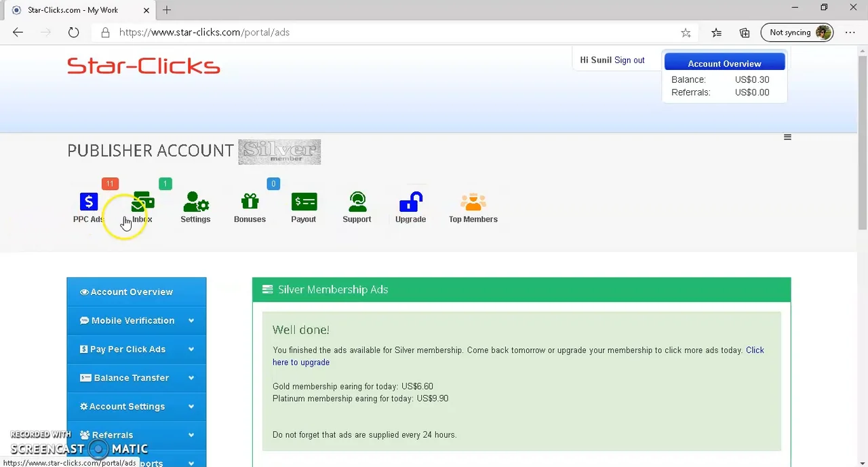Select Account Overview in sidebar
Viewport: 868px width, 467px height.
[136, 292]
